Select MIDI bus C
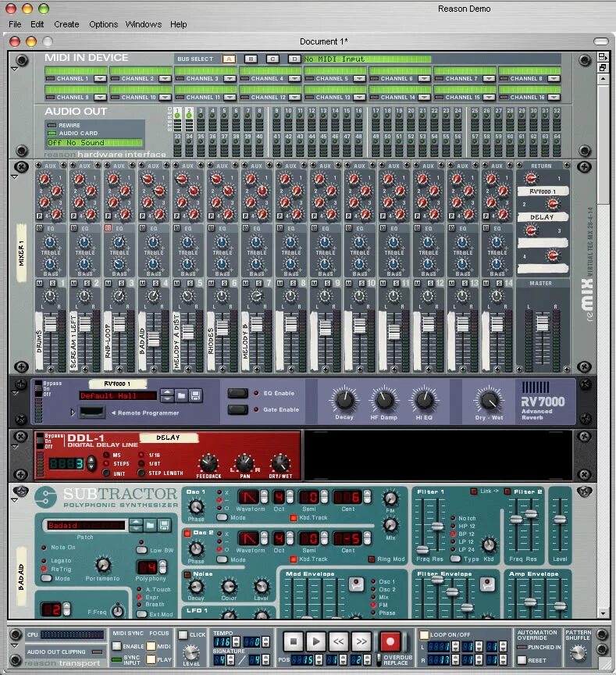616x675 pixels. pos(272,59)
